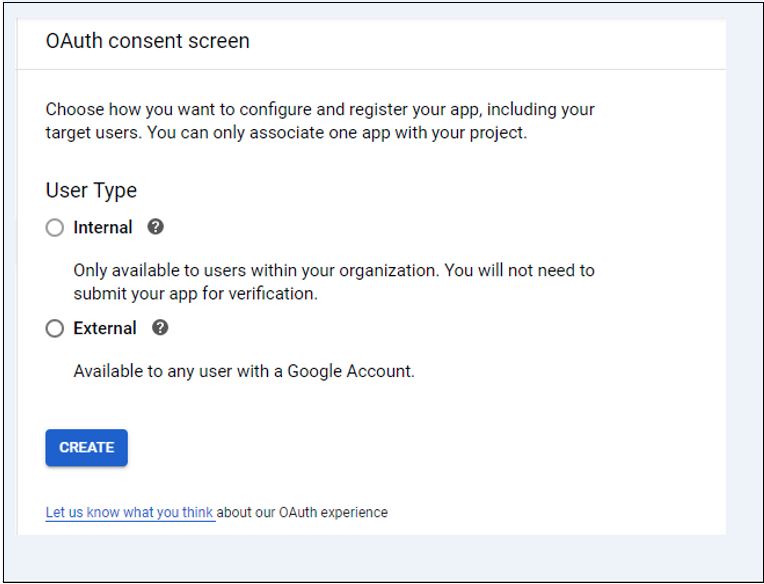Click the "User Type" section heading
Image resolution: width=764 pixels, height=584 pixels.
(91, 190)
